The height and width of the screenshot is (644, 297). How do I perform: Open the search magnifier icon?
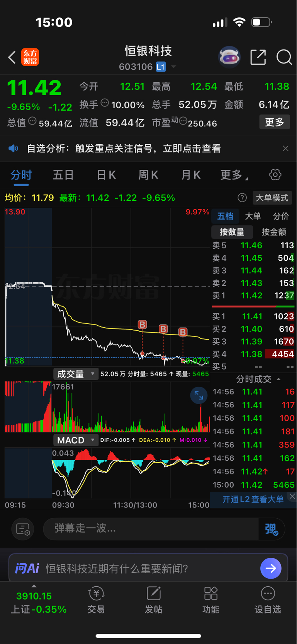click(x=284, y=57)
